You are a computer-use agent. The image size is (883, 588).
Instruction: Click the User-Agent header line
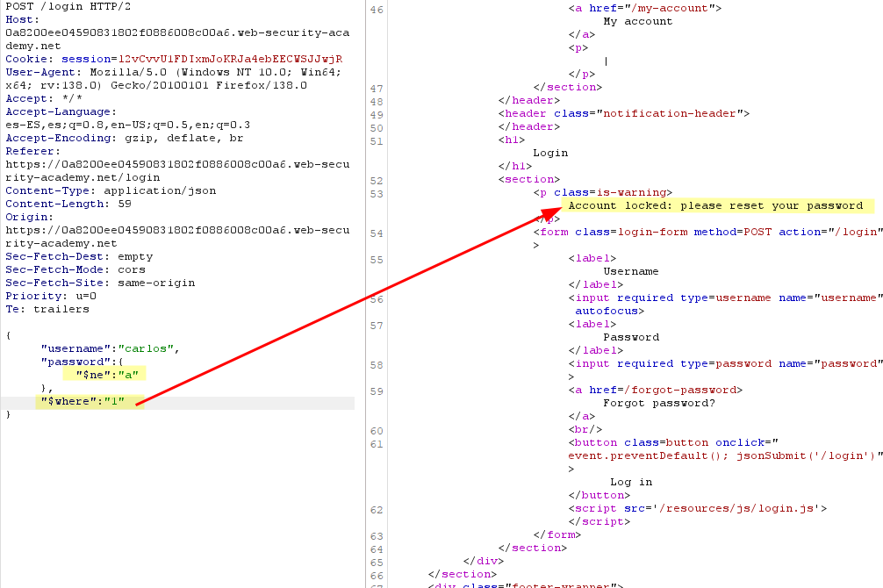pos(174,79)
